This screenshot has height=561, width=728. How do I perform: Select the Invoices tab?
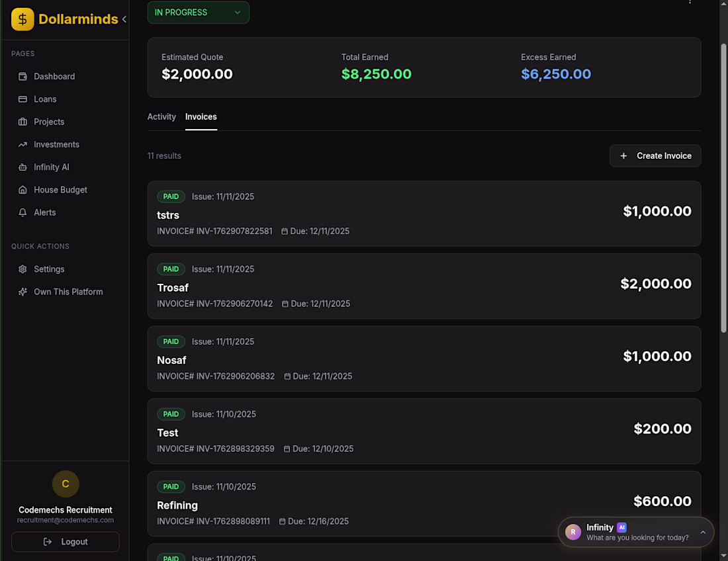click(x=201, y=117)
